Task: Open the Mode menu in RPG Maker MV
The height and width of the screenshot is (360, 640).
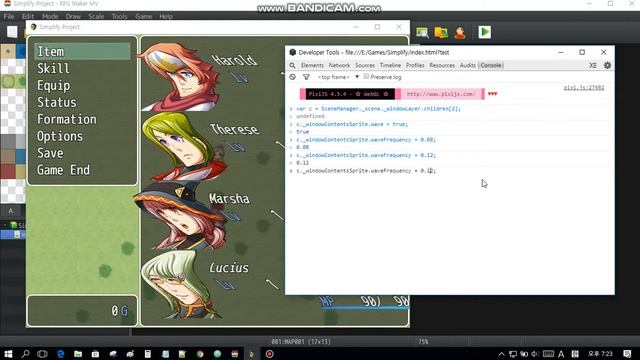Action: (x=50, y=16)
